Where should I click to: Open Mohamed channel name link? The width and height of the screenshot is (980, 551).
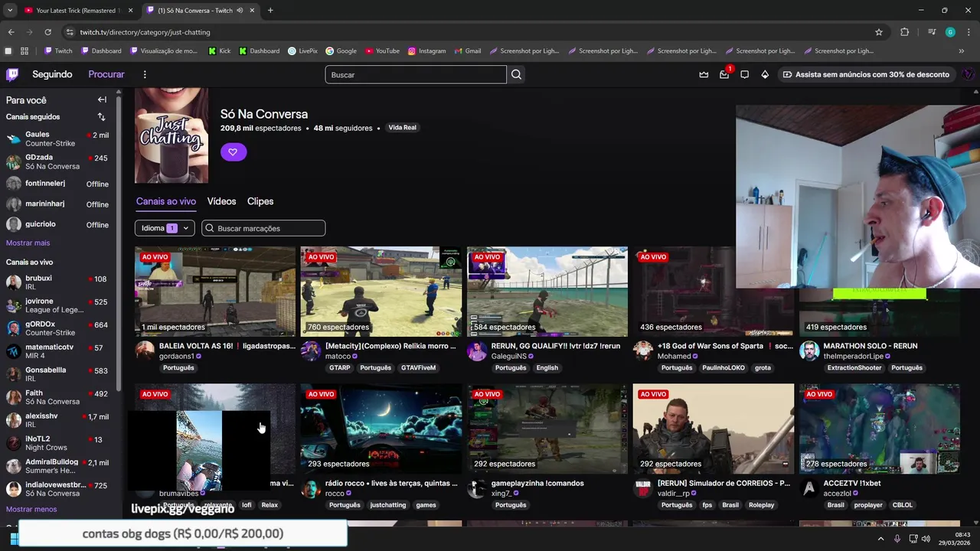[x=674, y=357]
